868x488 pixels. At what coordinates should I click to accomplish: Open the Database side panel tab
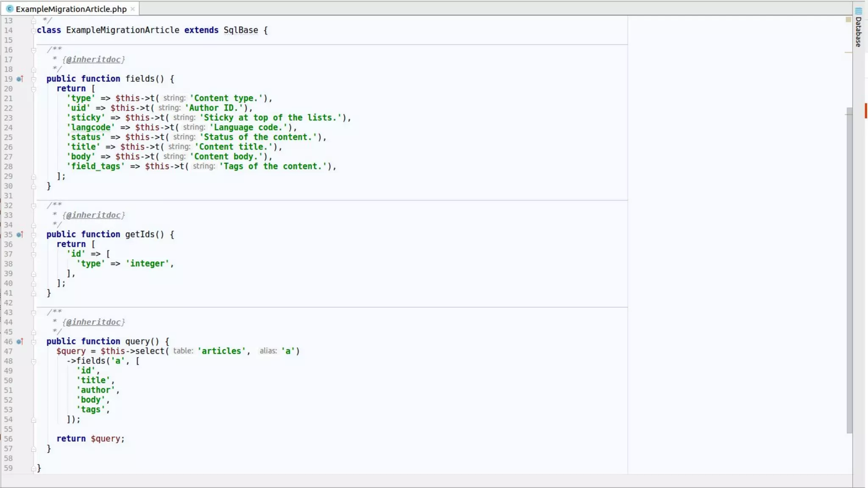point(859,32)
